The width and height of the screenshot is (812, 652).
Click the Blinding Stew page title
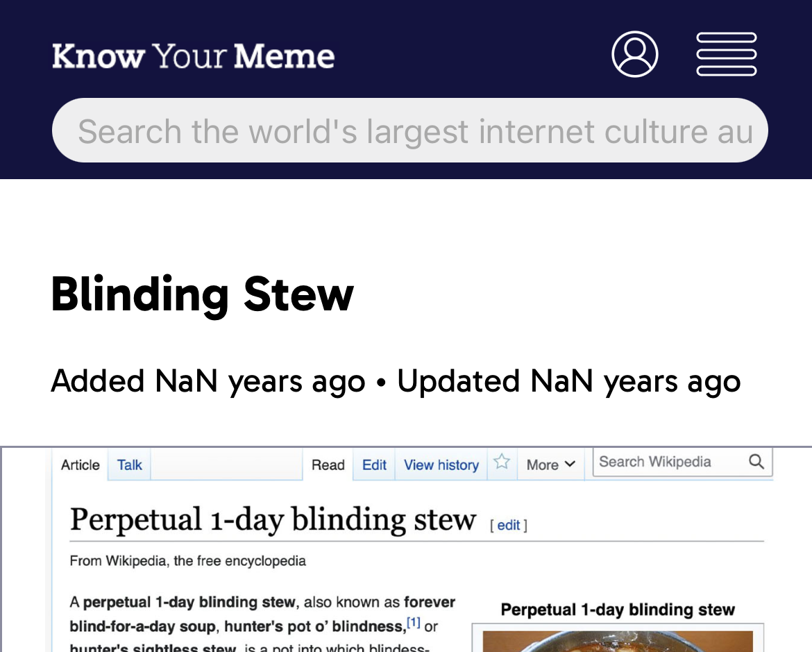(202, 294)
